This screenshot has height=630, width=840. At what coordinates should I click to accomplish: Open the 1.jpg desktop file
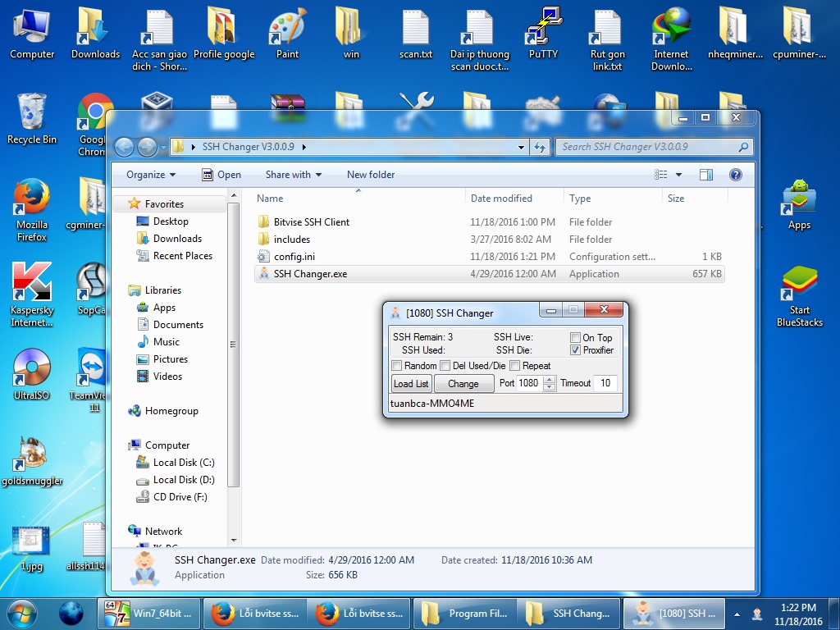(32, 547)
